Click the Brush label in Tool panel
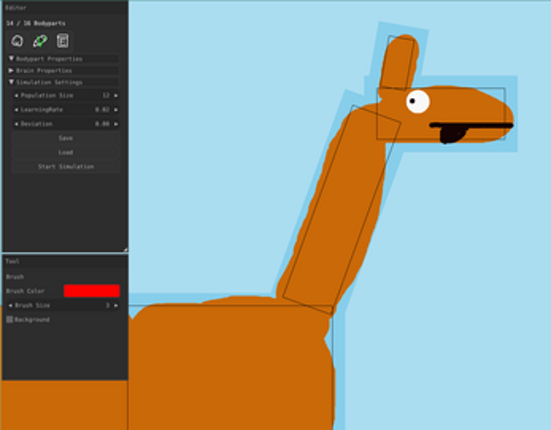 tap(15, 277)
